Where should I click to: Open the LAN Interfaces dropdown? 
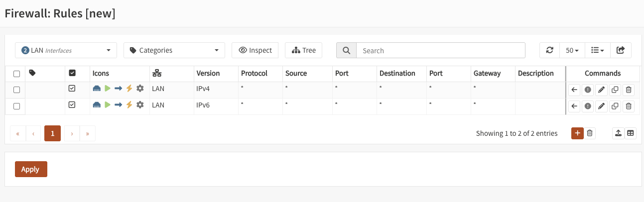[66, 50]
